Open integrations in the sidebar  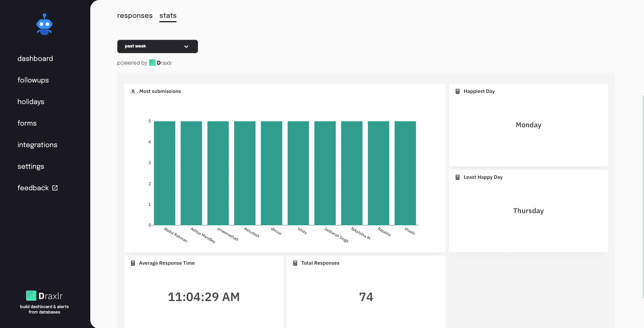[37, 145]
